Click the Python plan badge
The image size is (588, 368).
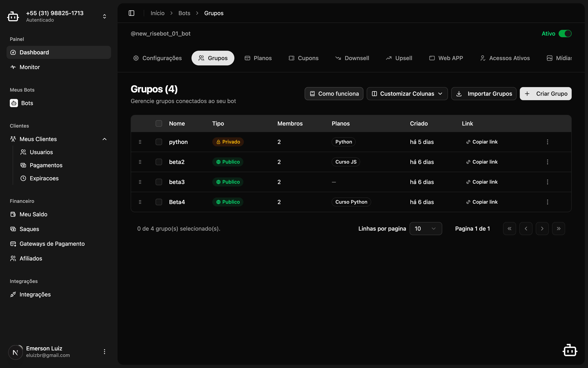[x=343, y=142]
